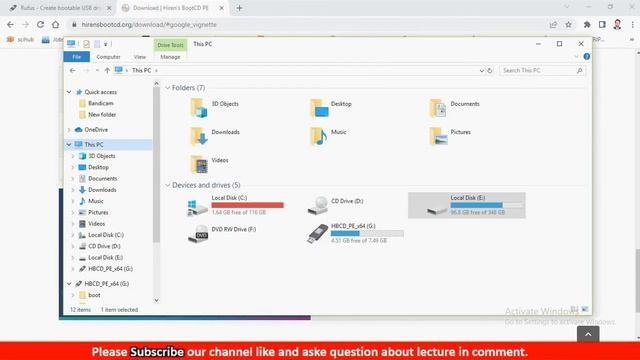Open the Desktop folder icon

tap(319, 108)
